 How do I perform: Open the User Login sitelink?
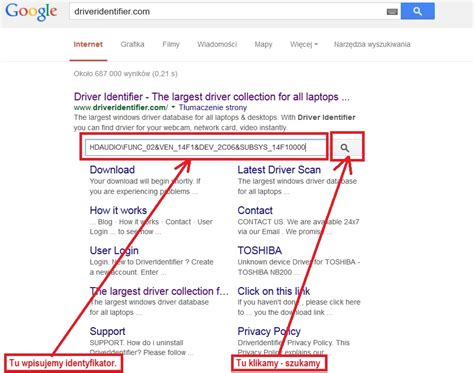click(114, 251)
